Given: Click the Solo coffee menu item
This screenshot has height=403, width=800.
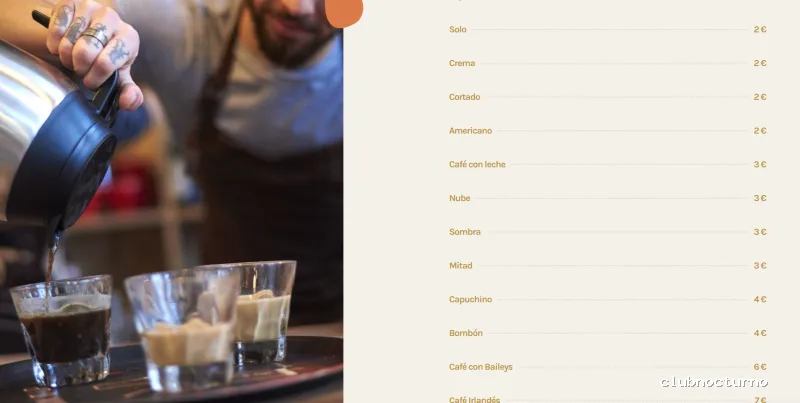Looking at the screenshot, I should [x=458, y=30].
